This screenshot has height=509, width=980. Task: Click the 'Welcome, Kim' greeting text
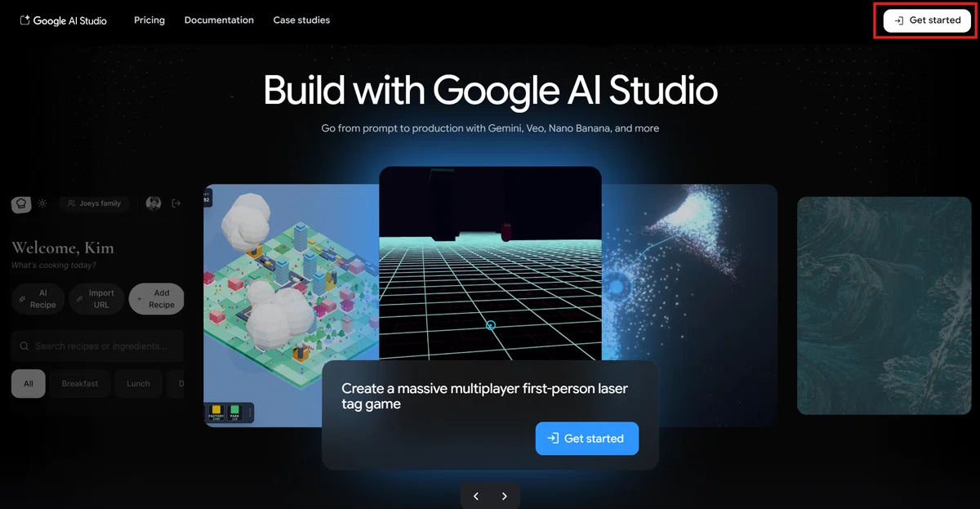63,248
